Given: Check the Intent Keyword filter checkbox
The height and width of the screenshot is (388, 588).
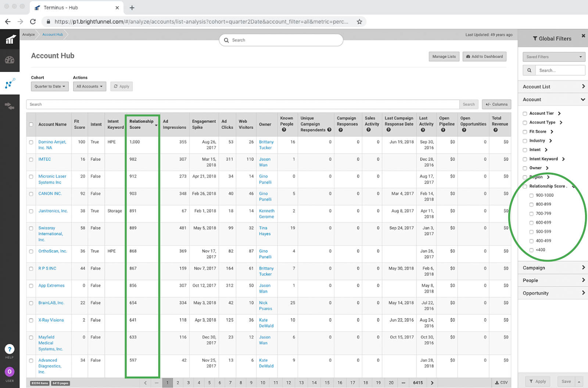Looking at the screenshot, I should tap(525, 159).
